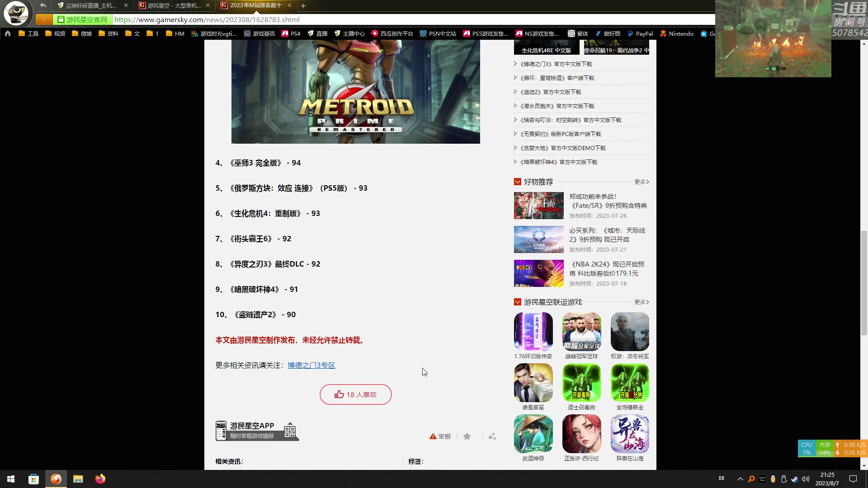Open the home icon on the bookmarks bar
Image resolution: width=868 pixels, height=488 pixels.
click(x=8, y=33)
